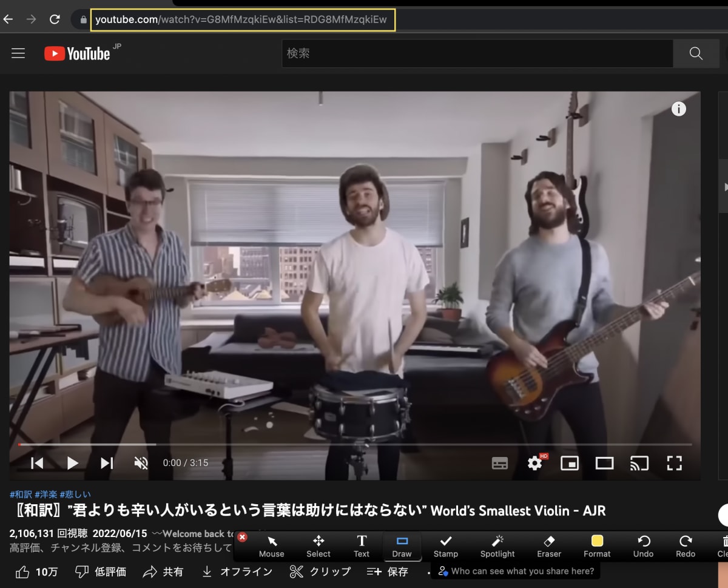Viewport: 728px width, 588px height.
Task: Click the padlock site info icon
Action: 83,19
